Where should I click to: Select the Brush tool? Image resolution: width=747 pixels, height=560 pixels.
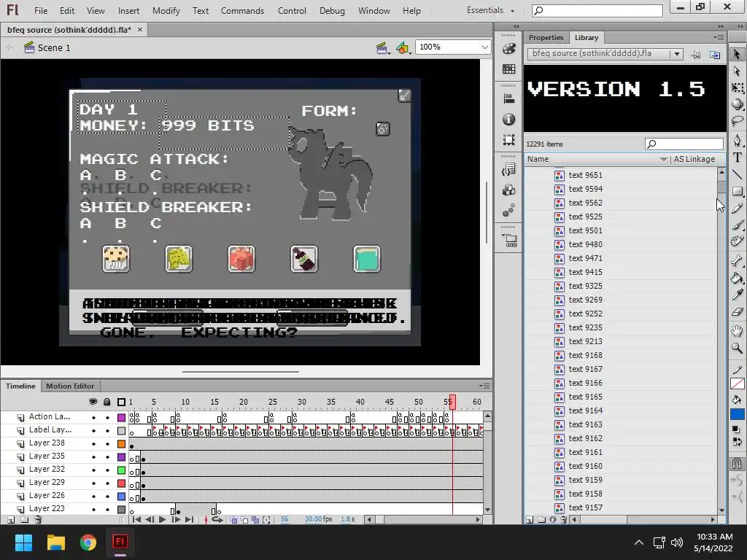(x=737, y=225)
